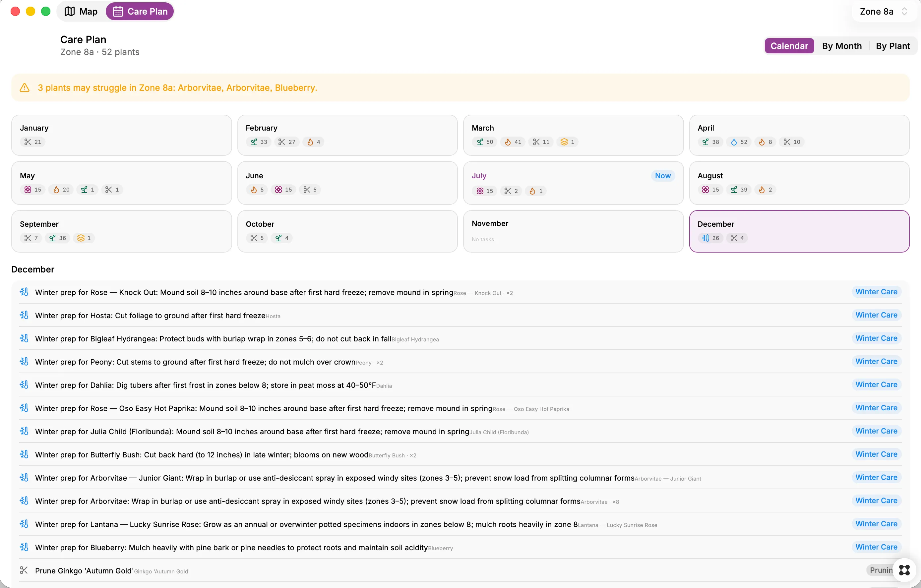The width and height of the screenshot is (921, 588).
Task: Select the Calendar view segment
Action: 789,46
